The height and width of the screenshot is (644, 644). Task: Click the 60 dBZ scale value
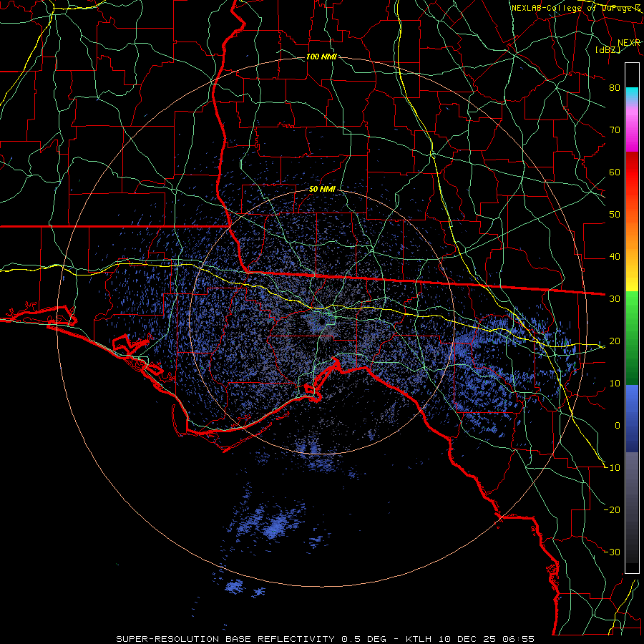click(615, 172)
